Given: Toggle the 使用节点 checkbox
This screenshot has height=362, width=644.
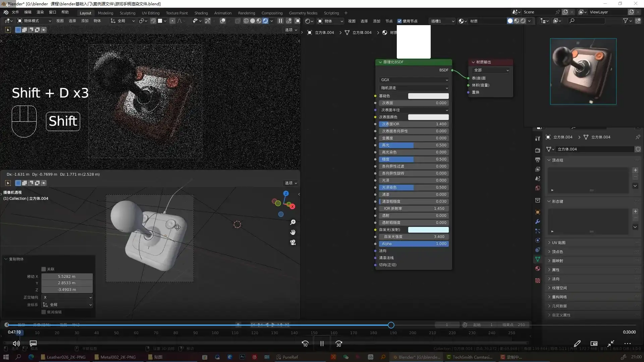Looking at the screenshot, I should 399,21.
